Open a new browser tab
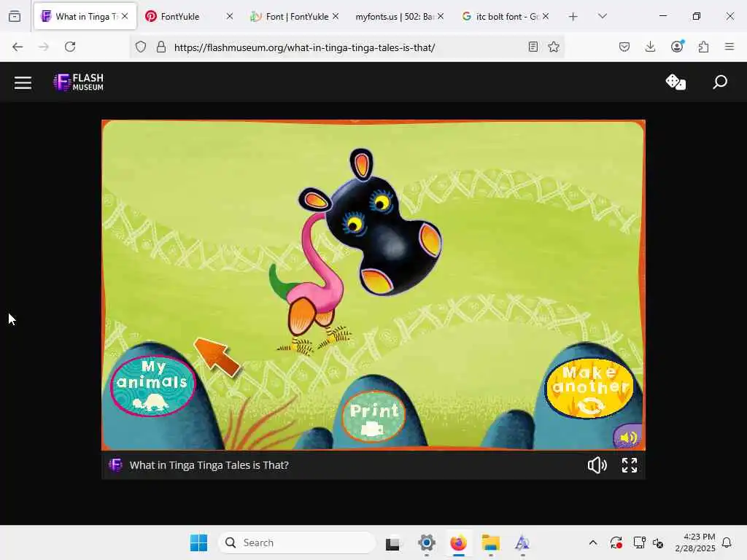 tap(573, 17)
